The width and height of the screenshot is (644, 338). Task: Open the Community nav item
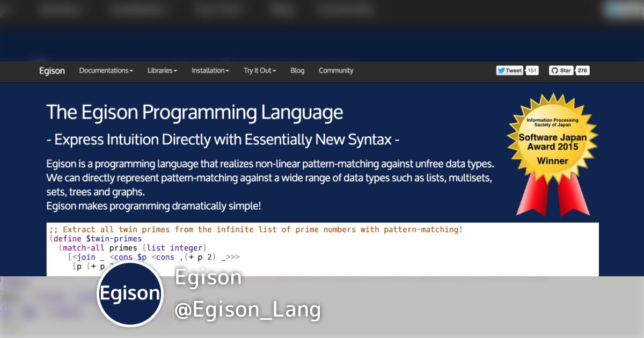pos(336,70)
